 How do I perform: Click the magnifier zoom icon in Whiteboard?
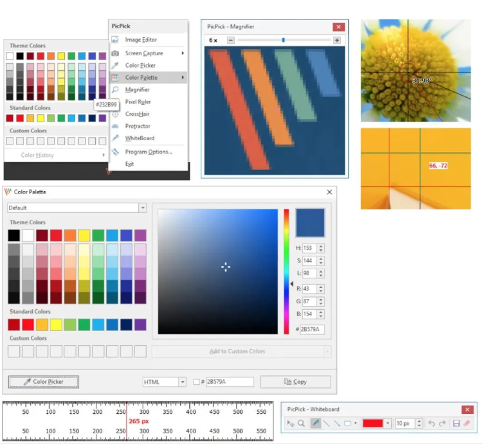tap(304, 427)
